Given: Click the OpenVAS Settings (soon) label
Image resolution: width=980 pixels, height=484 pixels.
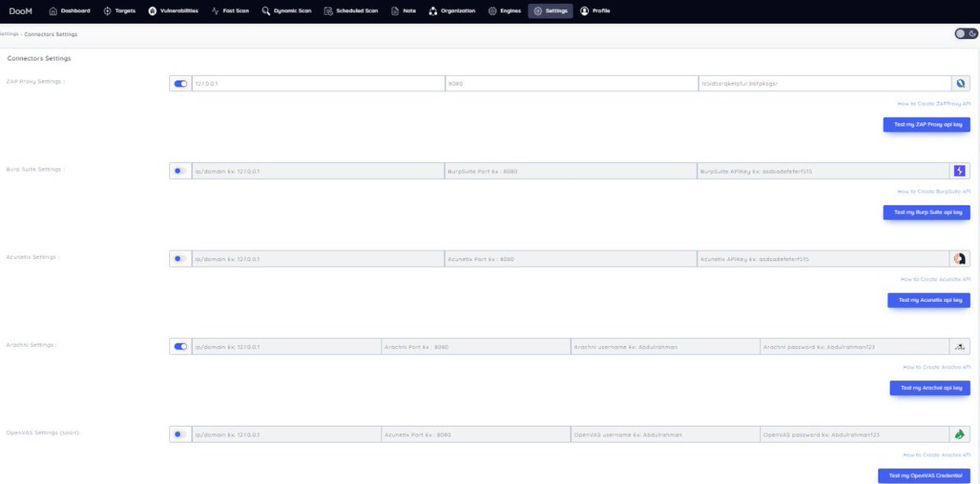Looking at the screenshot, I should click(43, 432).
